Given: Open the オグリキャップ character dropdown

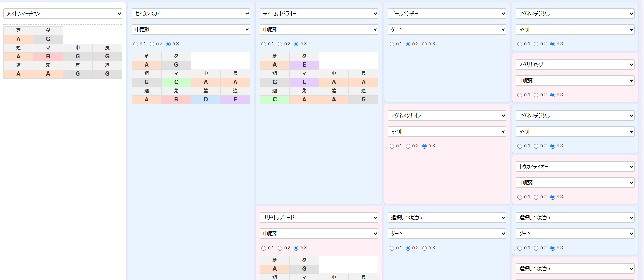Looking at the screenshot, I should (575, 65).
